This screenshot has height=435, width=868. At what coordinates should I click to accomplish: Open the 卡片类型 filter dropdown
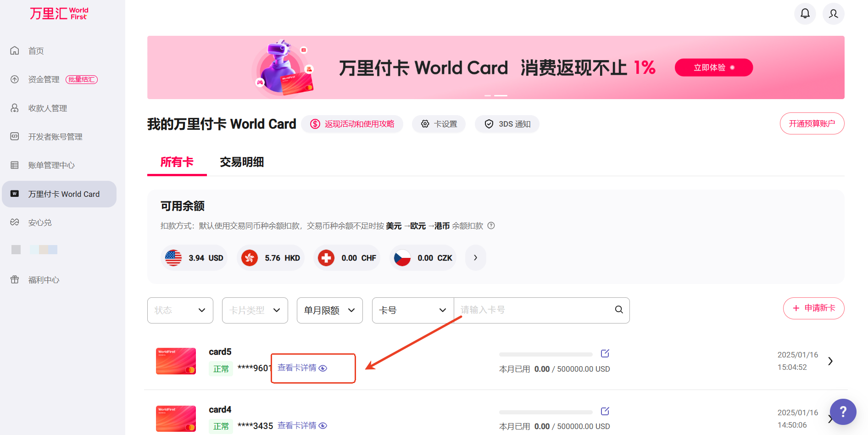tap(255, 310)
